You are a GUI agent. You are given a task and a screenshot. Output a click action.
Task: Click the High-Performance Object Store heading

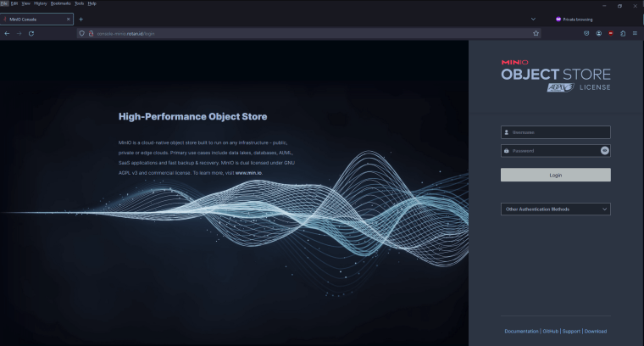click(192, 117)
